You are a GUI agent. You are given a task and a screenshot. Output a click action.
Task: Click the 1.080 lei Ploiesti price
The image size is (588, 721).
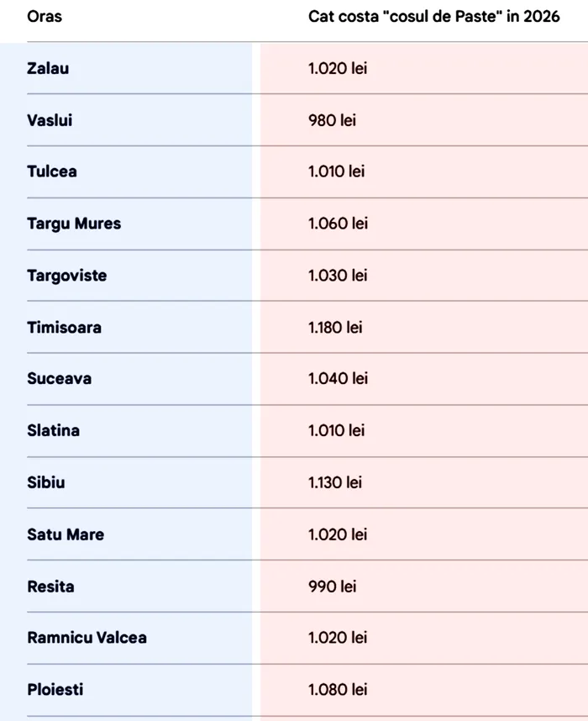(338, 689)
